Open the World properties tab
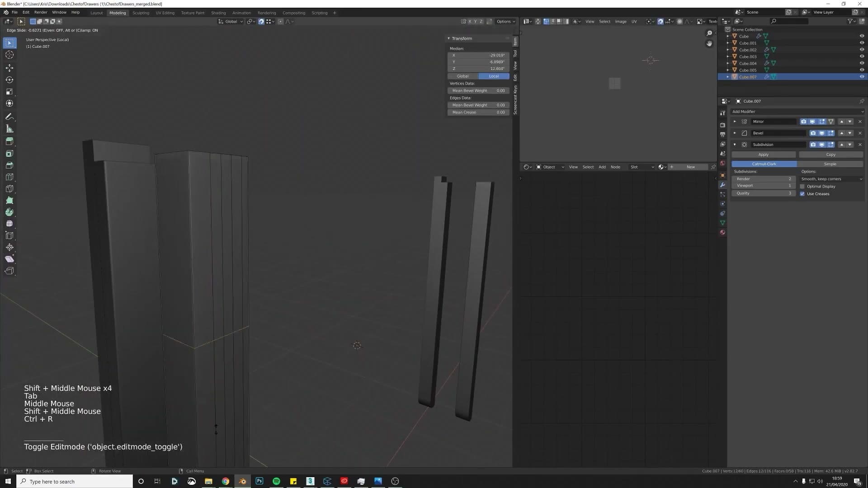 tap(722, 163)
